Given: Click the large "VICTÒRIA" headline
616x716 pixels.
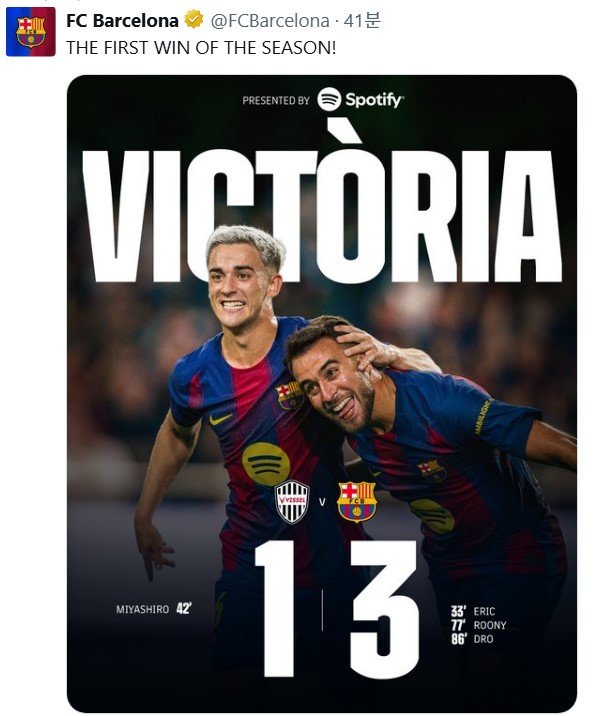Looking at the screenshot, I should 321,213.
